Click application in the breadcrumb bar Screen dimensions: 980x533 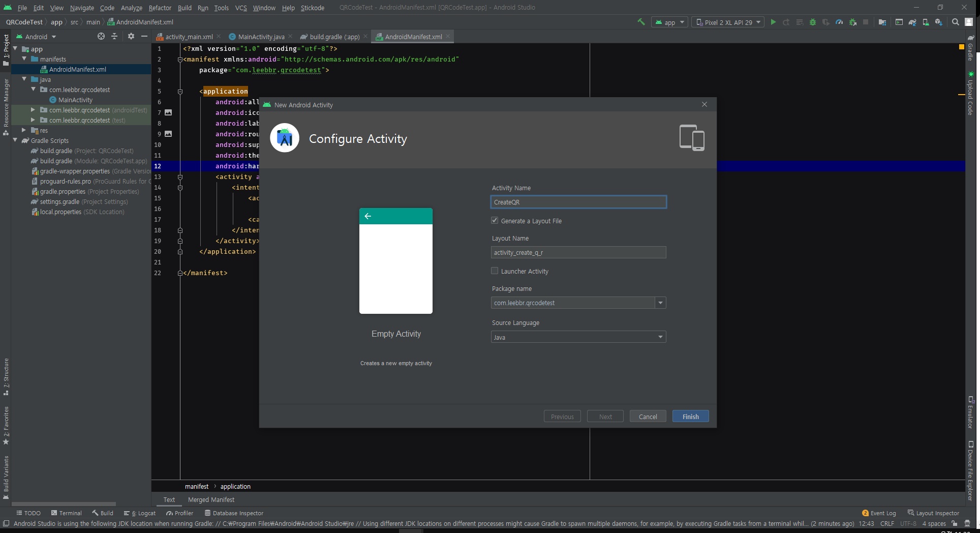point(235,486)
